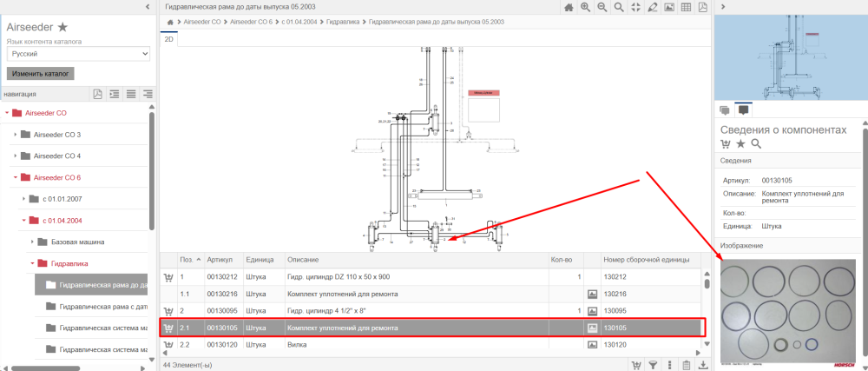This screenshot has width=868, height=371.
Task: Open the three-dot table options menu
Action: 670,365
